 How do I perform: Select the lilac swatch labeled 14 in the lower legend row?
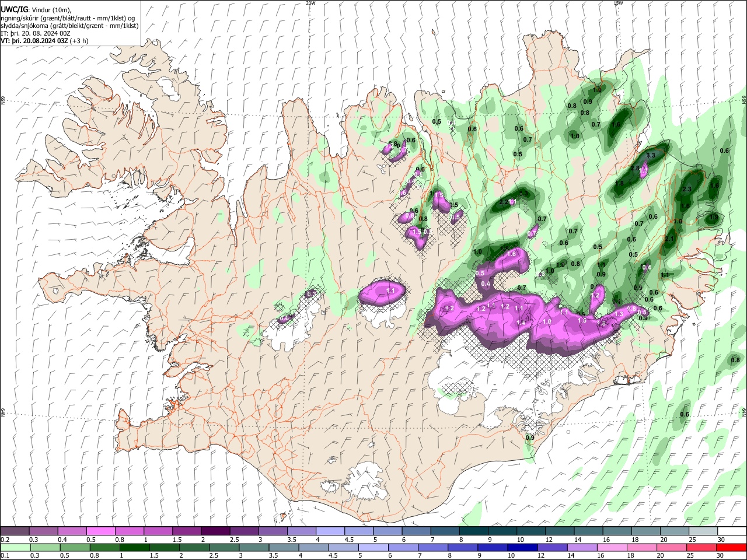click(x=582, y=547)
